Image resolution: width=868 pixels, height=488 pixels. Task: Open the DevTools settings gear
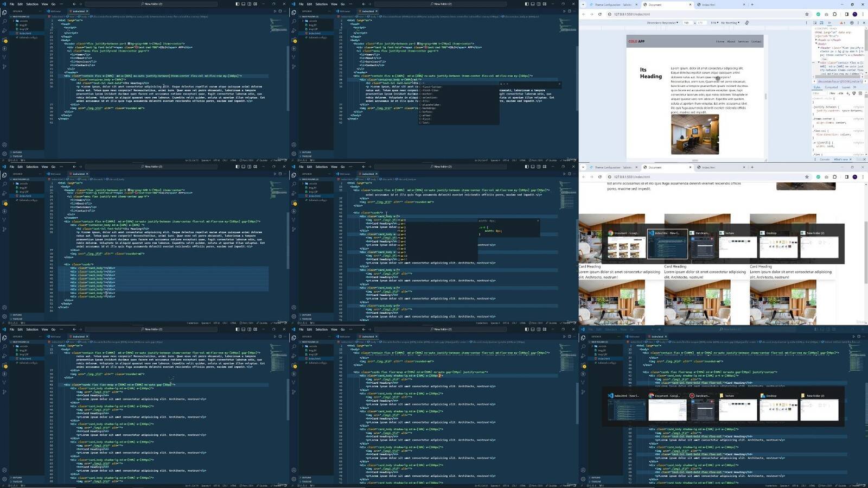pos(852,23)
